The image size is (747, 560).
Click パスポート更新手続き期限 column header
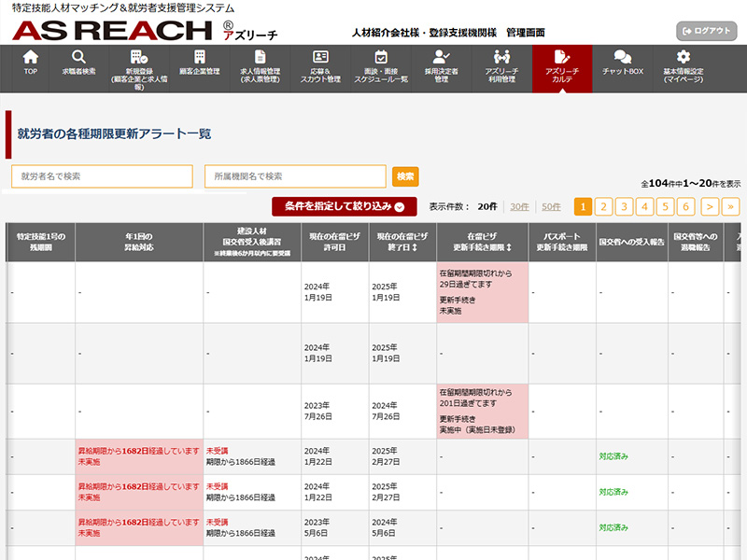pyautogui.click(x=562, y=242)
